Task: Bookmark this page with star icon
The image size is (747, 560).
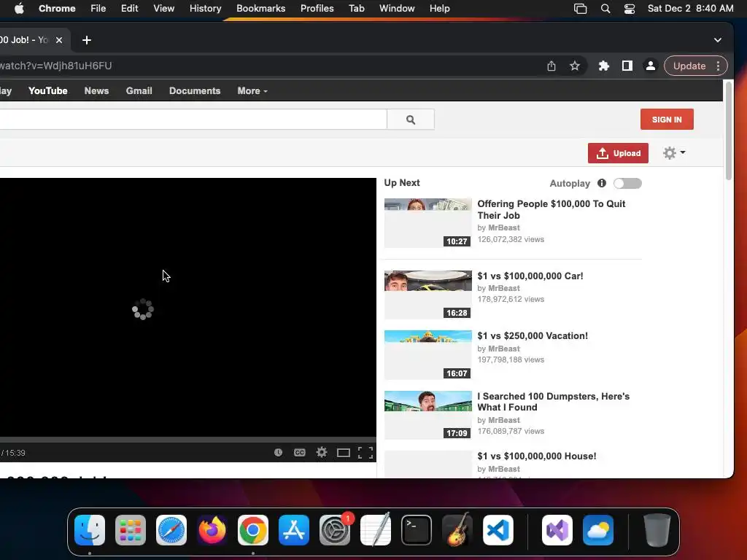Action: pos(575,66)
